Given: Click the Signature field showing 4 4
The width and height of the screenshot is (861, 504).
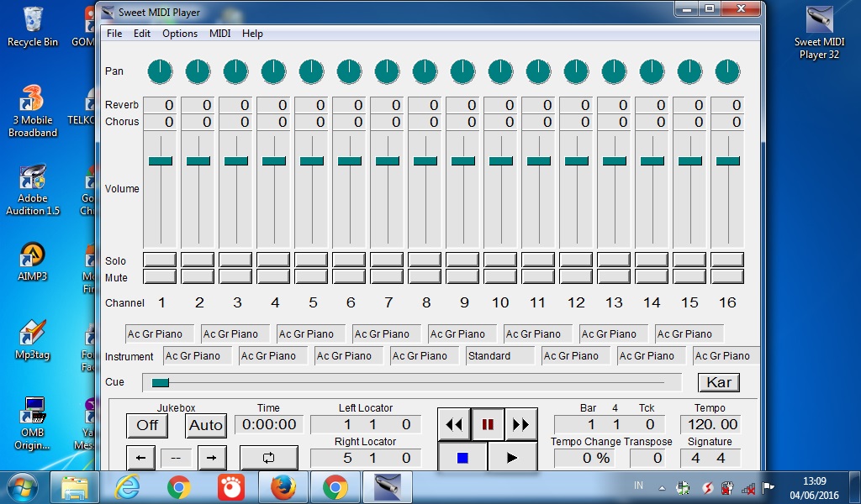Looking at the screenshot, I should coord(710,458).
